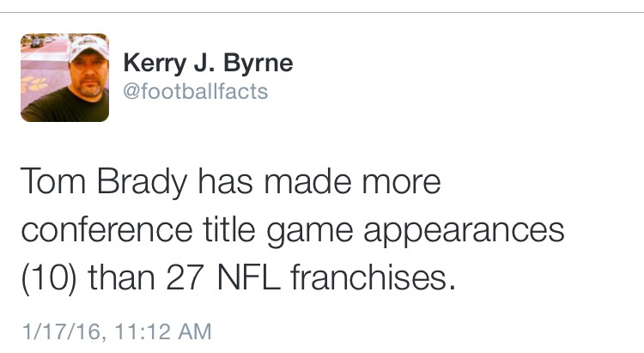Viewport: 644px width, 353px height.
Task: Click the number (10) in the tweet
Action: tap(49, 278)
